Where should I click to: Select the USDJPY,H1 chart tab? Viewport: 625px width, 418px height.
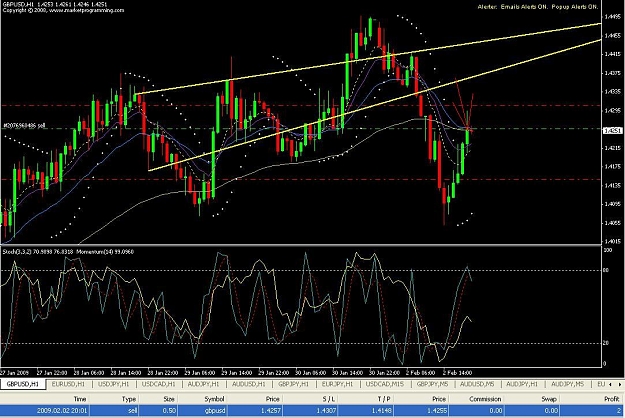[x=114, y=384]
